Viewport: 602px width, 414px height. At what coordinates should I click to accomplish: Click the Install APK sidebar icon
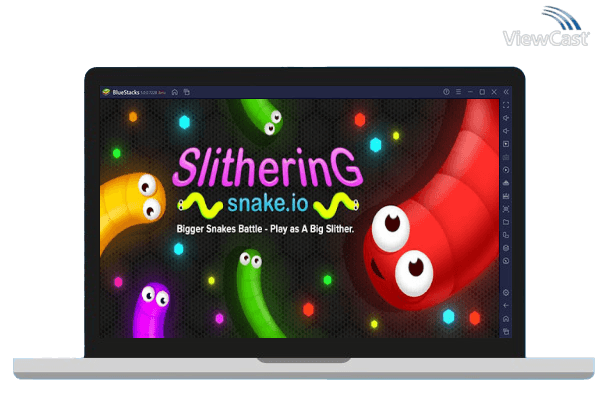506,196
